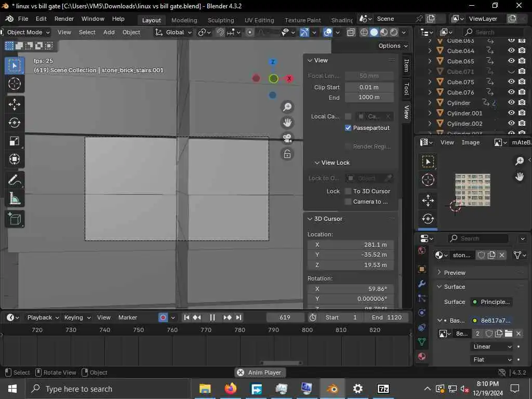Switch to the UV Editing workspace tab

[x=259, y=20]
